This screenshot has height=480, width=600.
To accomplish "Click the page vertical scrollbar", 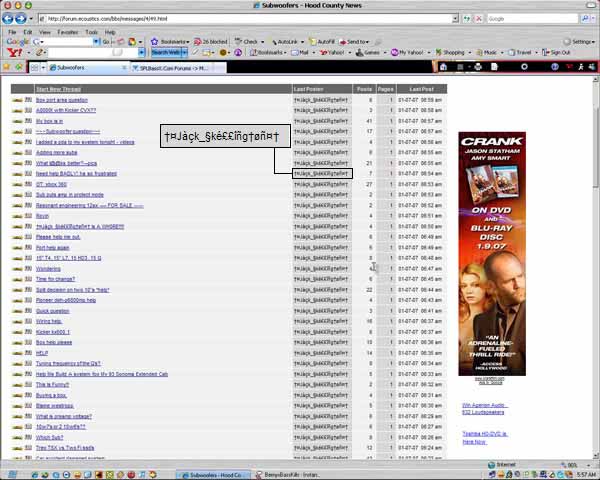I will coord(596,267).
